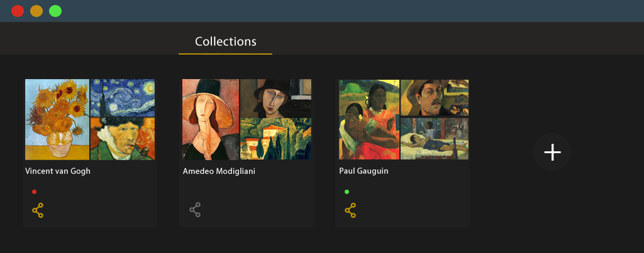The height and width of the screenshot is (253, 644).
Task: Open Gauguin's two Tahitian women painting
Action: pyautogui.click(x=369, y=119)
